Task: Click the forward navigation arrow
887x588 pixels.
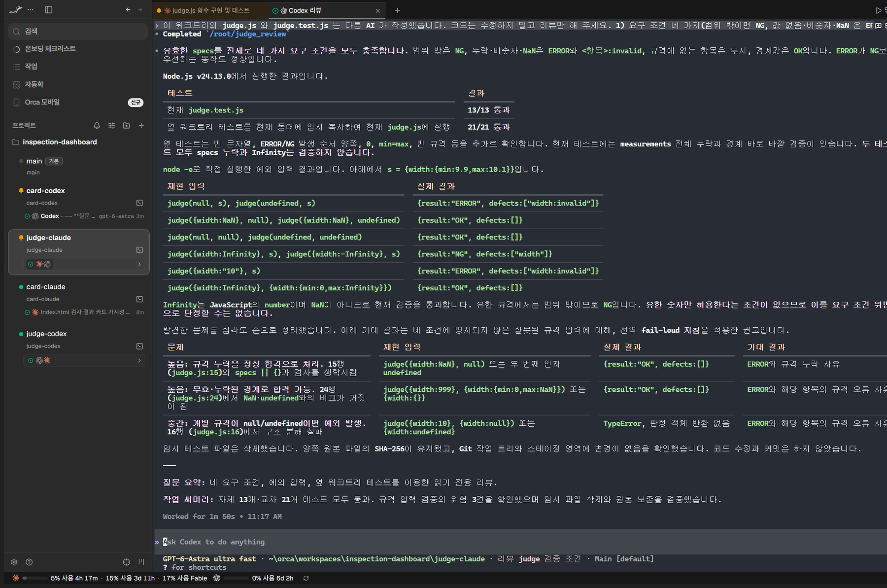Action: (x=140, y=9)
